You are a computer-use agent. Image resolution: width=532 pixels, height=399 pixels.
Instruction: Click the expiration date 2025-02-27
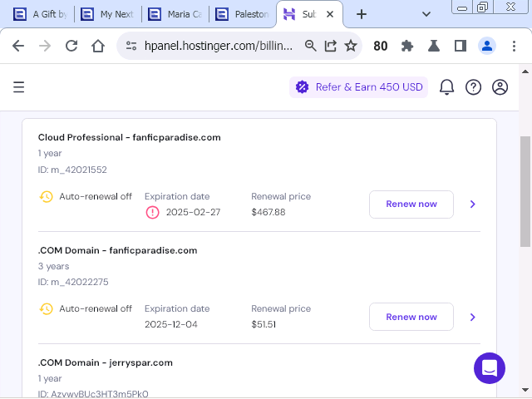(x=193, y=213)
